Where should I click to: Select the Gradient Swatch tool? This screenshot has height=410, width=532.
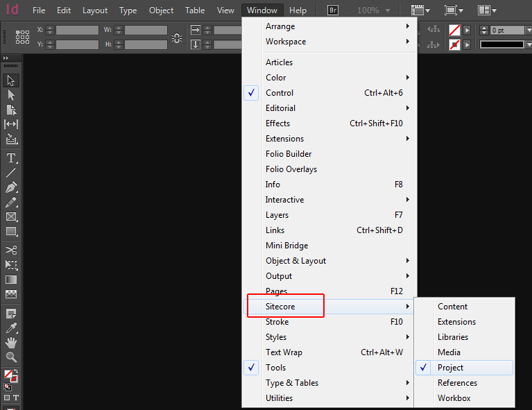pyautogui.click(x=11, y=280)
